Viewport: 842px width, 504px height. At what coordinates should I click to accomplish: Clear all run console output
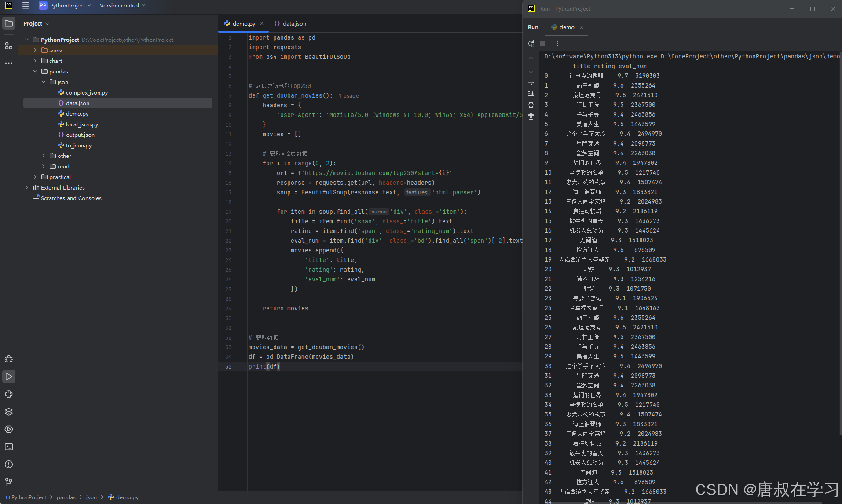pyautogui.click(x=531, y=117)
